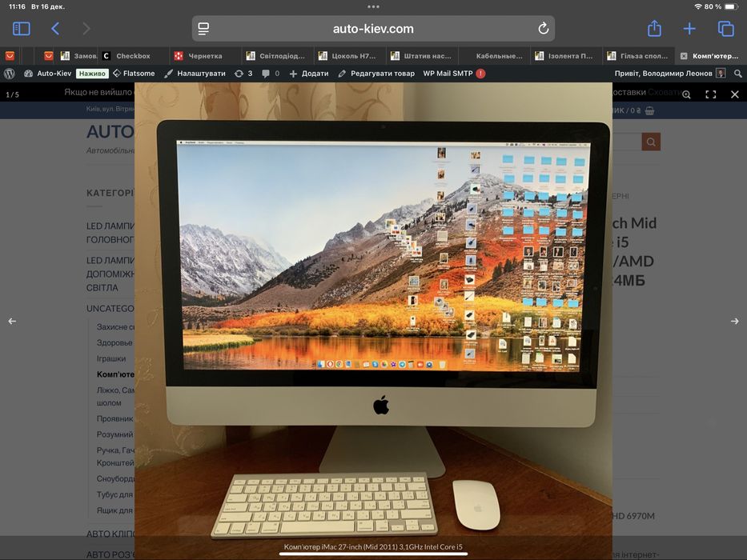The width and height of the screenshot is (747, 560).
Task: Reload the auto-kiev.com page
Action: [x=543, y=29]
